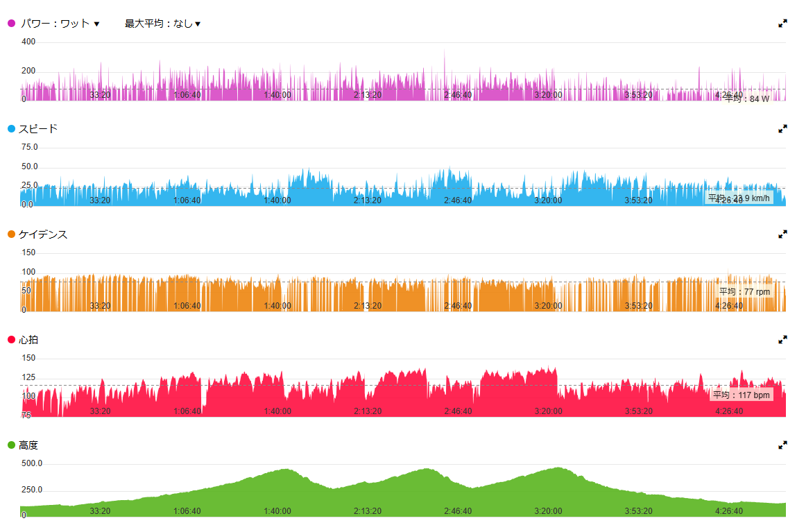Image resolution: width=788 pixels, height=532 pixels.
Task: Click 1:40:00 marker on elevation chart
Action: [277, 511]
